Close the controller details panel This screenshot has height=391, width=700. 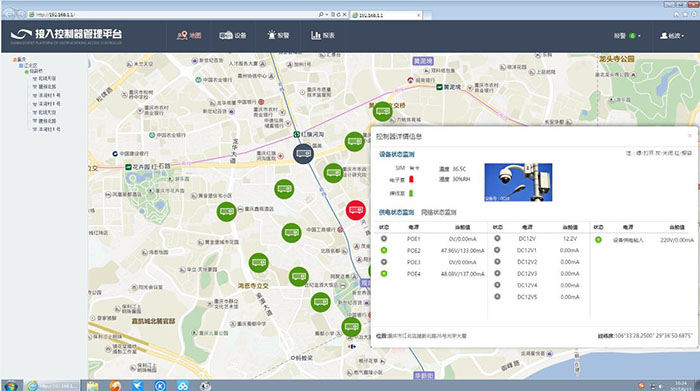(x=690, y=136)
